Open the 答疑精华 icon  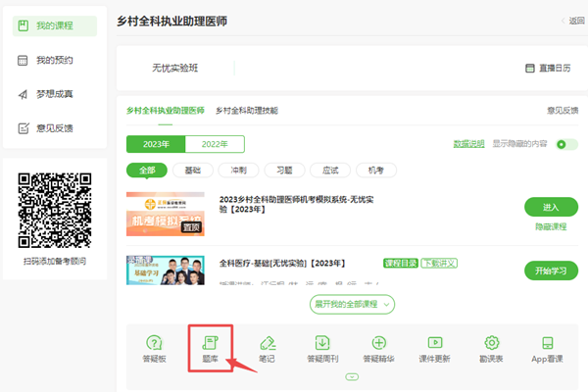click(x=379, y=349)
